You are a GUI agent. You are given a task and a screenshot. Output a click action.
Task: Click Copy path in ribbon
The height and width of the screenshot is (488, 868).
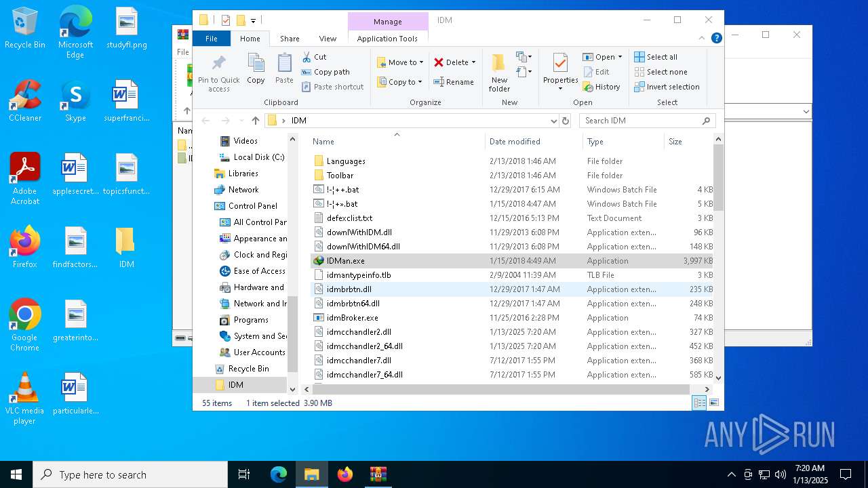click(x=325, y=72)
